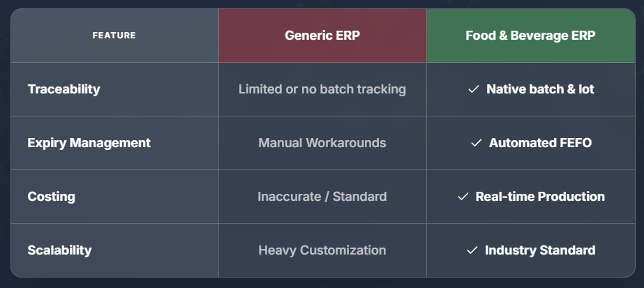Select the Manual Workarounds cell

point(322,143)
